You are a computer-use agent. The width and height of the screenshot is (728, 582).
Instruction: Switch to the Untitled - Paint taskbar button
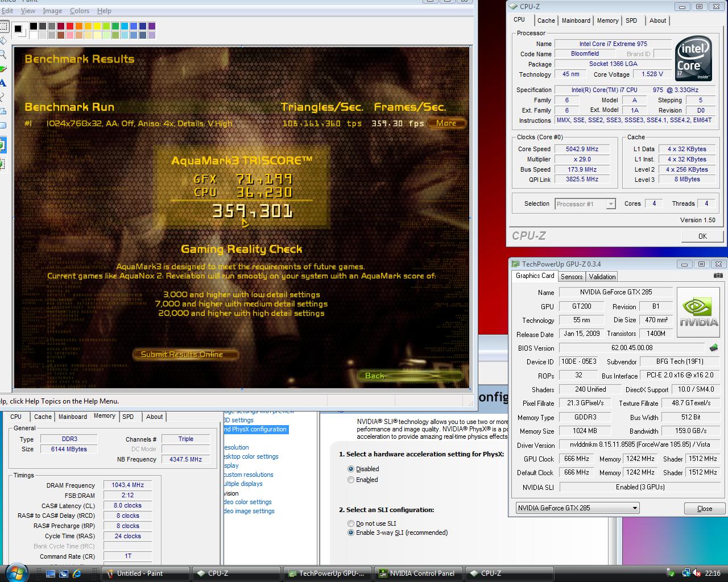[146, 573]
